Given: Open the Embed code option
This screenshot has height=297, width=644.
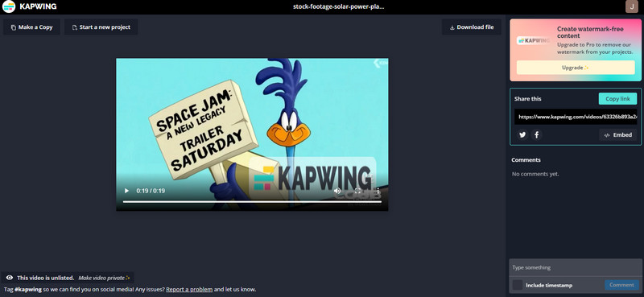Looking at the screenshot, I should [x=617, y=134].
